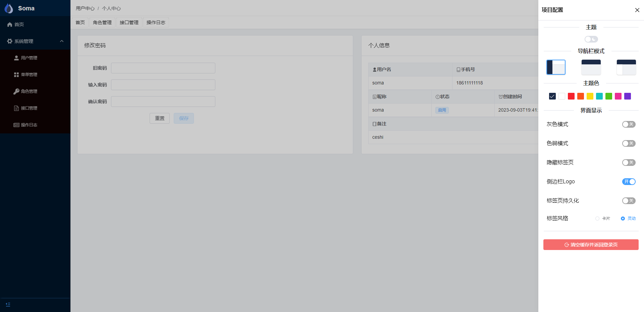This screenshot has height=312, width=644.
Task: Select the mixed navigation layout thumbnail
Action: click(x=626, y=67)
